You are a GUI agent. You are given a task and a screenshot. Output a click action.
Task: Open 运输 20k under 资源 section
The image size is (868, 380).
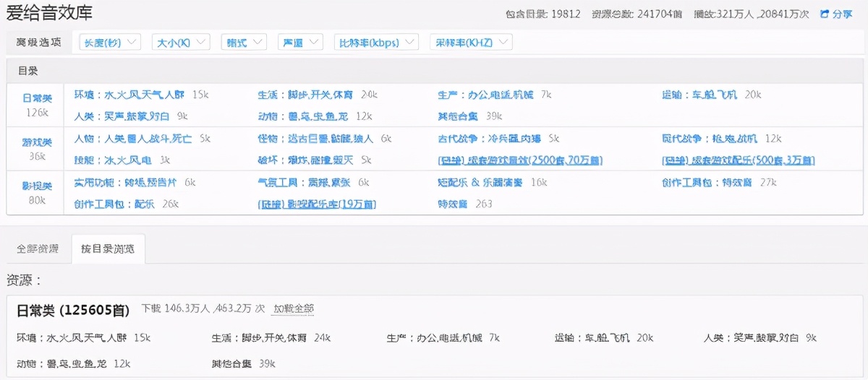[593, 337]
